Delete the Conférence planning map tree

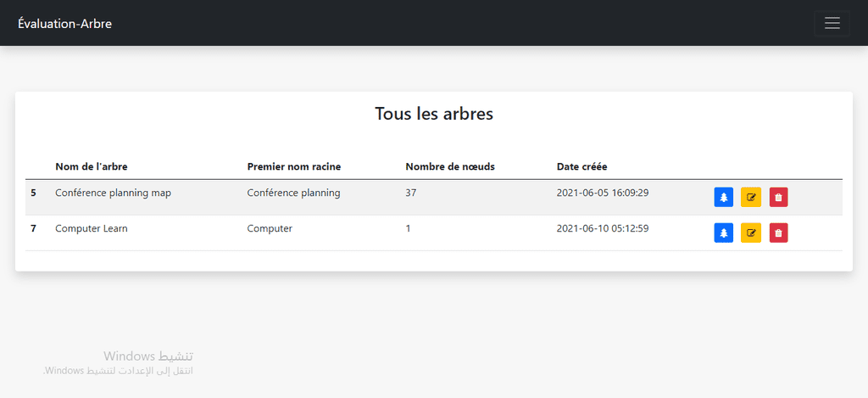(778, 198)
